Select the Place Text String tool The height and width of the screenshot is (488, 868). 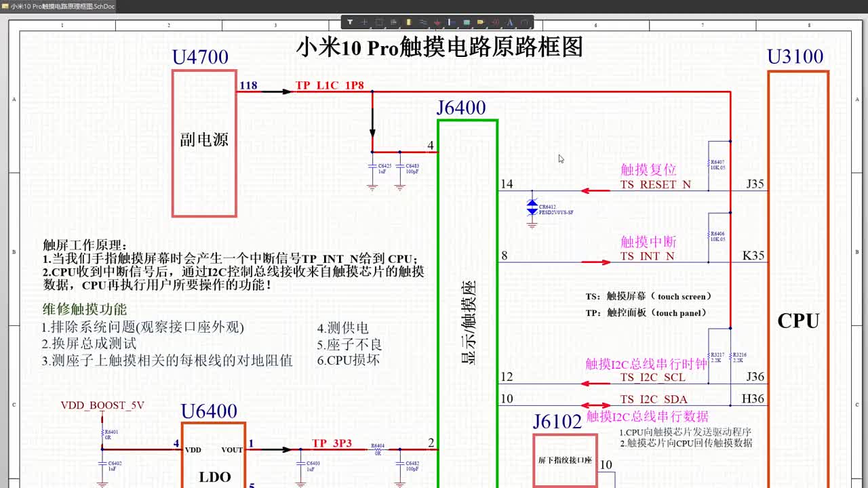pyautogui.click(x=510, y=22)
